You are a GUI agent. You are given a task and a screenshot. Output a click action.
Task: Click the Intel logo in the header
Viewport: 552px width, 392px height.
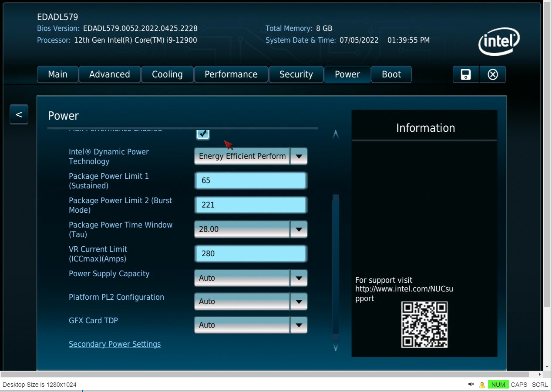click(499, 41)
